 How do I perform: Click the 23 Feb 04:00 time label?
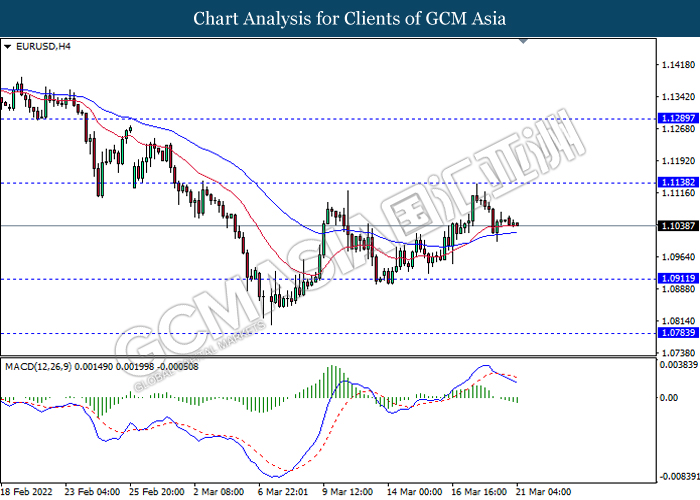pos(92,492)
